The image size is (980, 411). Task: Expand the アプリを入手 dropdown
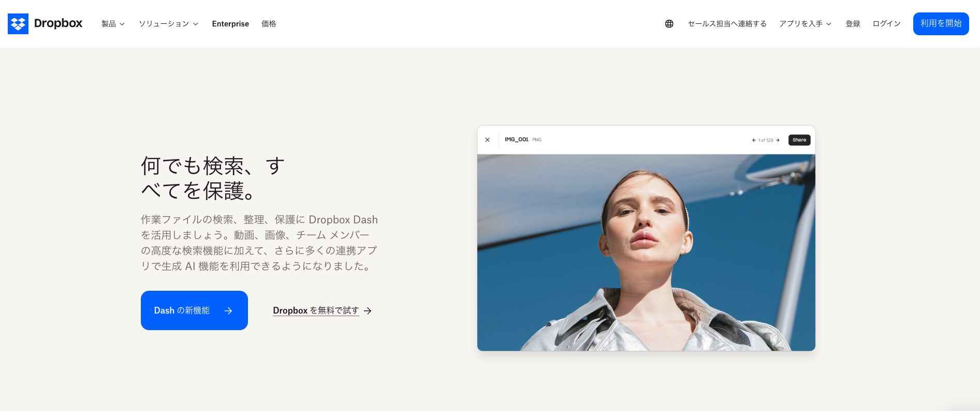point(806,24)
